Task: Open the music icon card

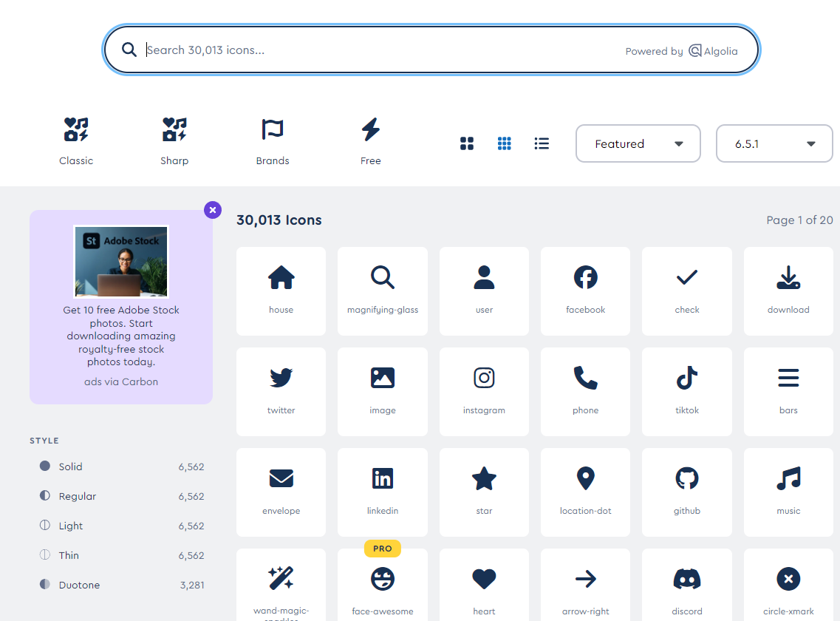Action: tap(788, 492)
